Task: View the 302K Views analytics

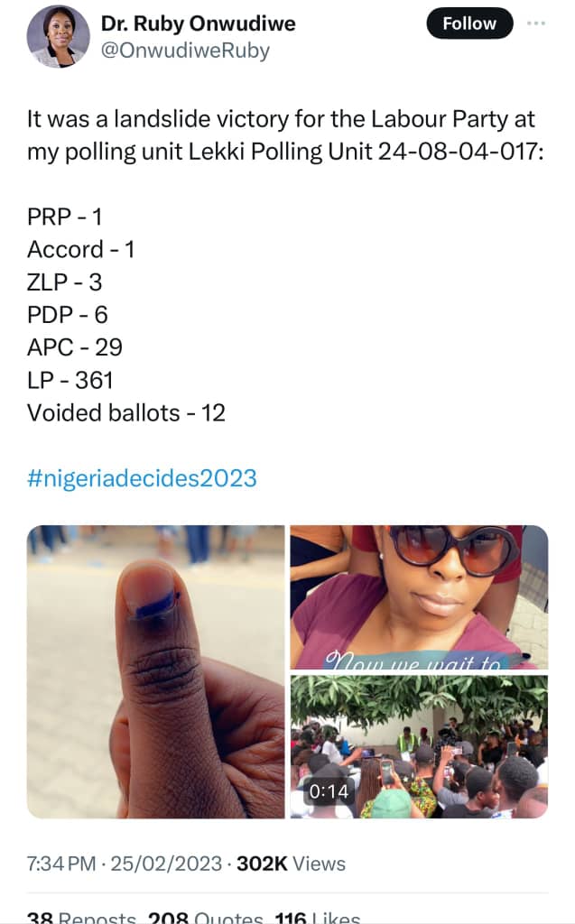Action: pos(291,864)
